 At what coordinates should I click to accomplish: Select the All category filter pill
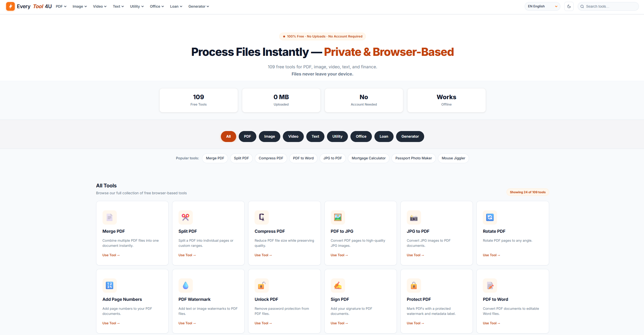tap(229, 137)
